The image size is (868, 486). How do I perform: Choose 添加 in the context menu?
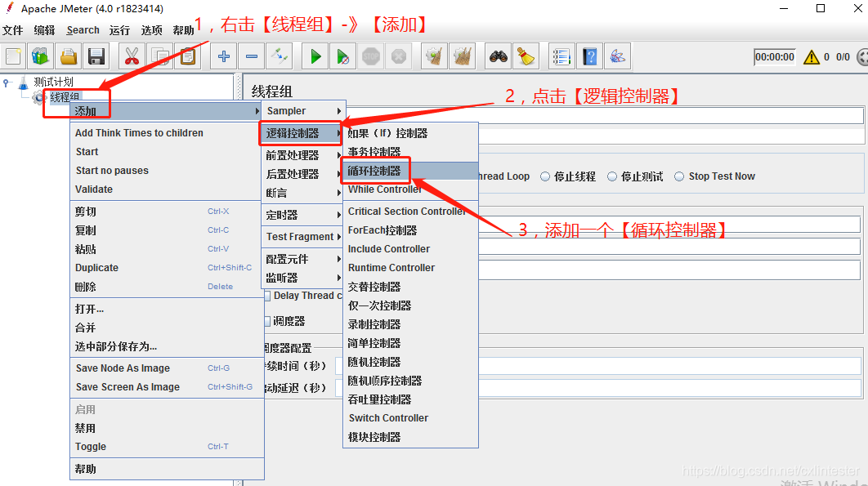(166, 111)
